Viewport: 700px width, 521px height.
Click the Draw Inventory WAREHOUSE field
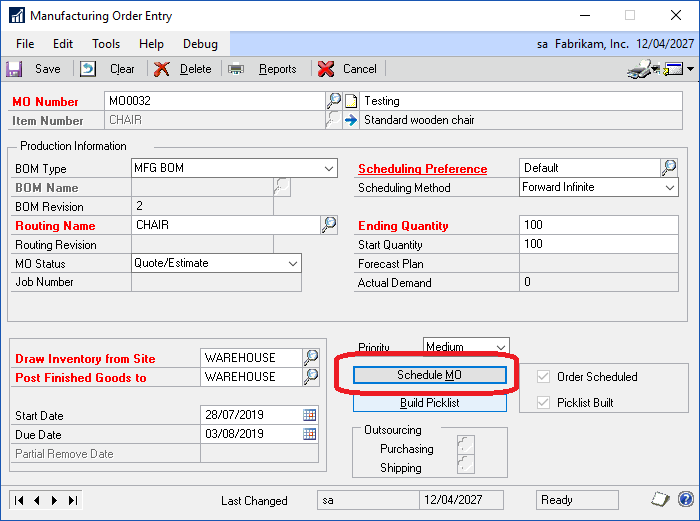click(251, 358)
